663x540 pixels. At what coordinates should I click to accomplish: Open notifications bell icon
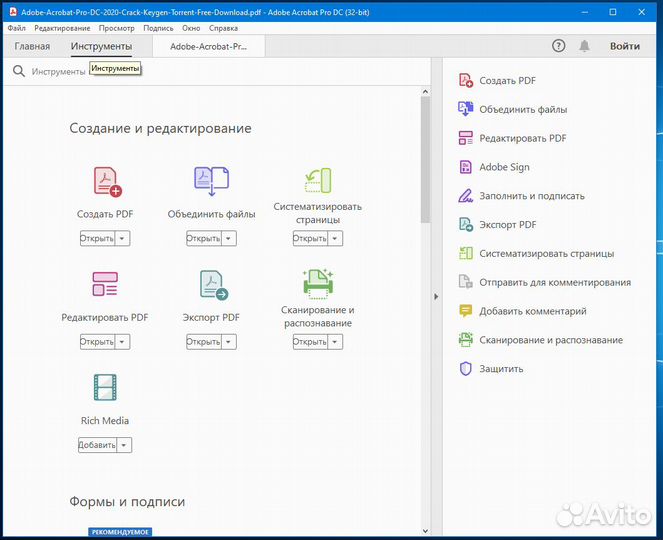point(584,46)
